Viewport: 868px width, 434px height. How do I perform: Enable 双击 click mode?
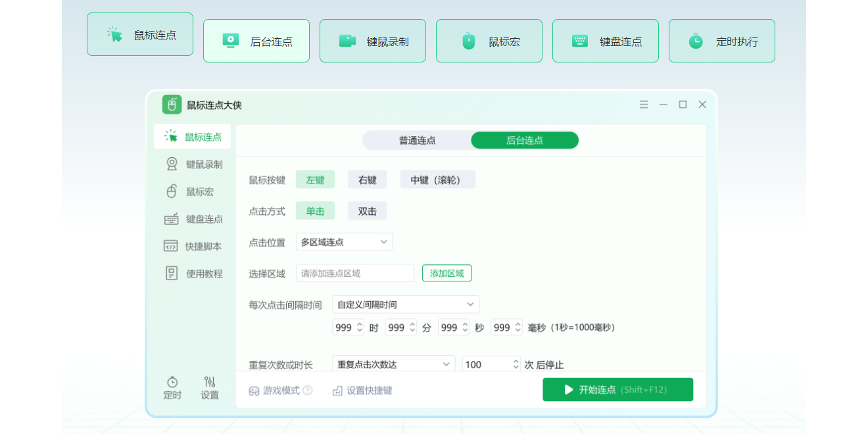(x=367, y=210)
